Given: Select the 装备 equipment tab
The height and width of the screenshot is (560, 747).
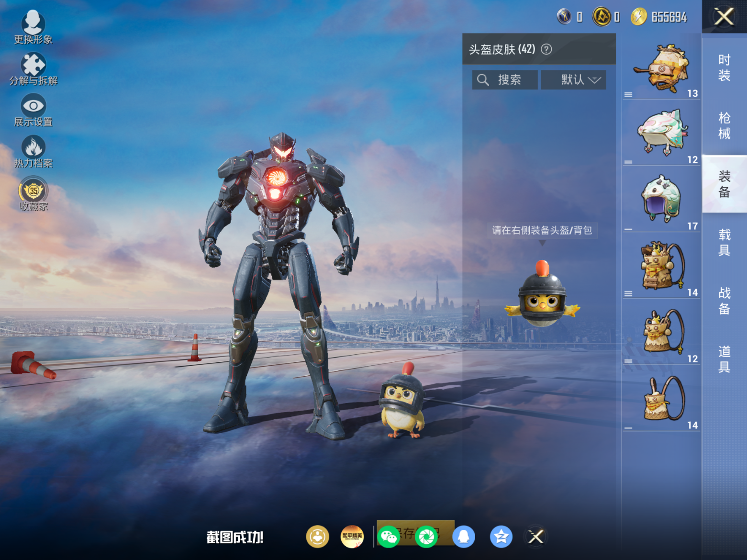Looking at the screenshot, I should [724, 184].
